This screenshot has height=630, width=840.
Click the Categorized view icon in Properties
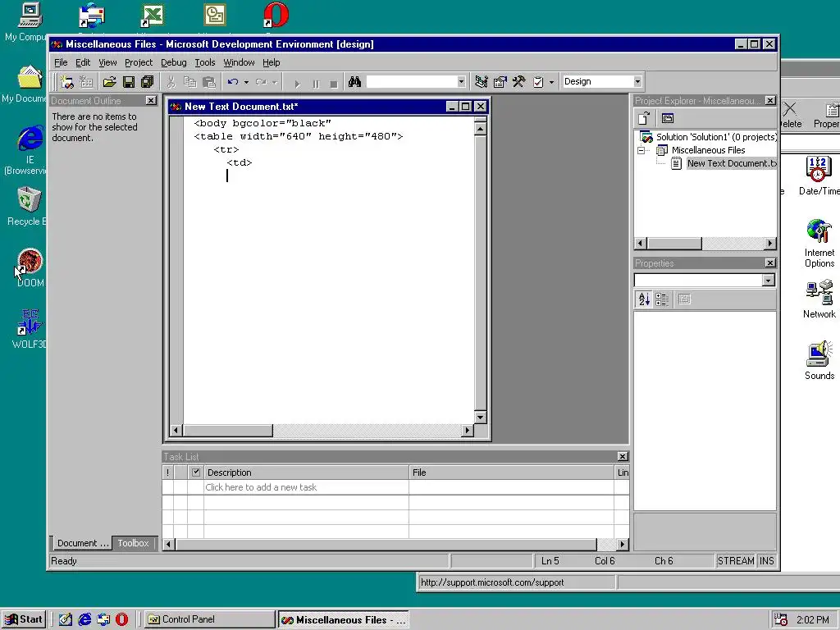click(662, 299)
